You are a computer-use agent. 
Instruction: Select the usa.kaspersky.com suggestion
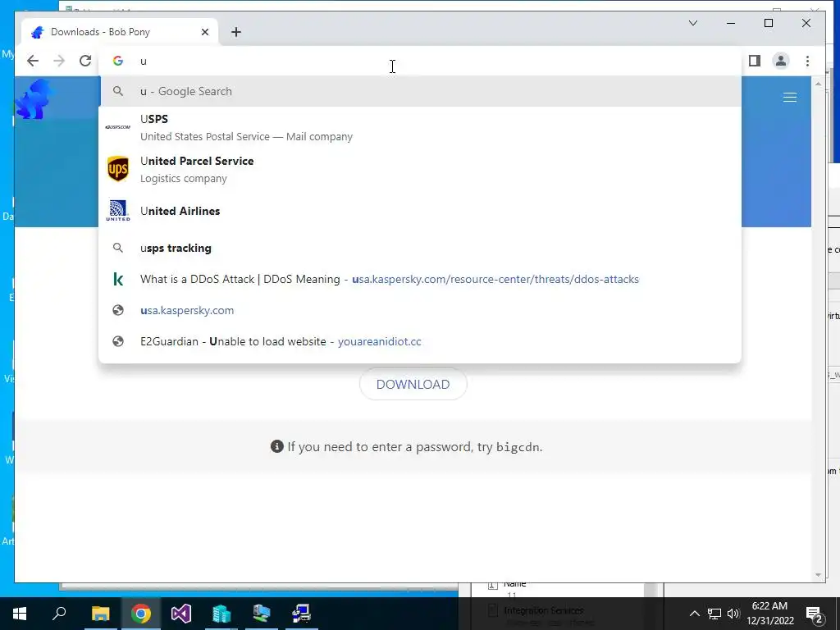coord(421,310)
